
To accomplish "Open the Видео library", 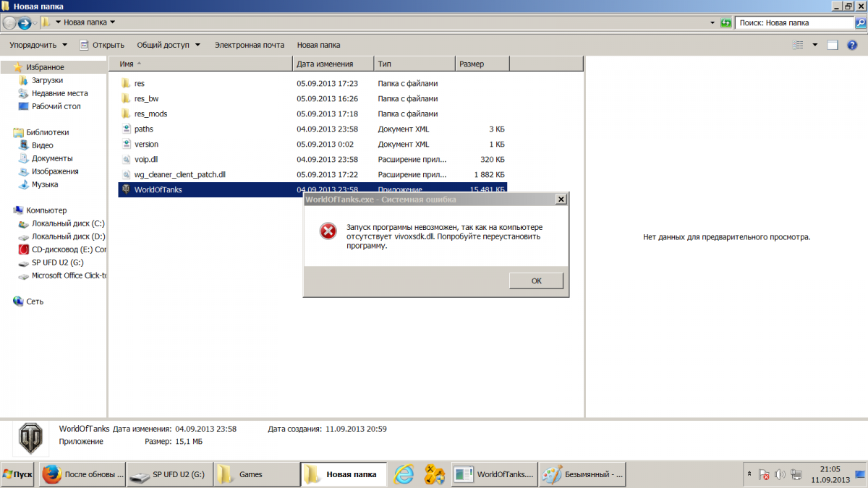I will 42,145.
